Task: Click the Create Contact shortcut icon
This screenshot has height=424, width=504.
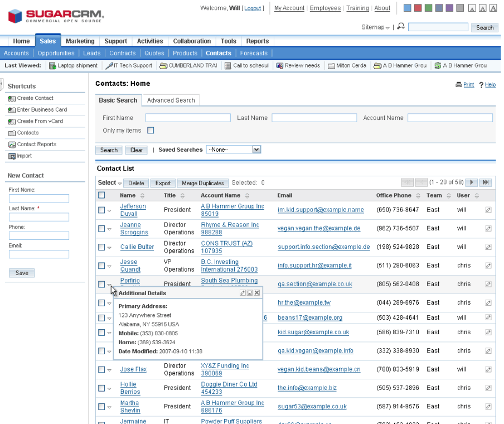Action: point(12,98)
